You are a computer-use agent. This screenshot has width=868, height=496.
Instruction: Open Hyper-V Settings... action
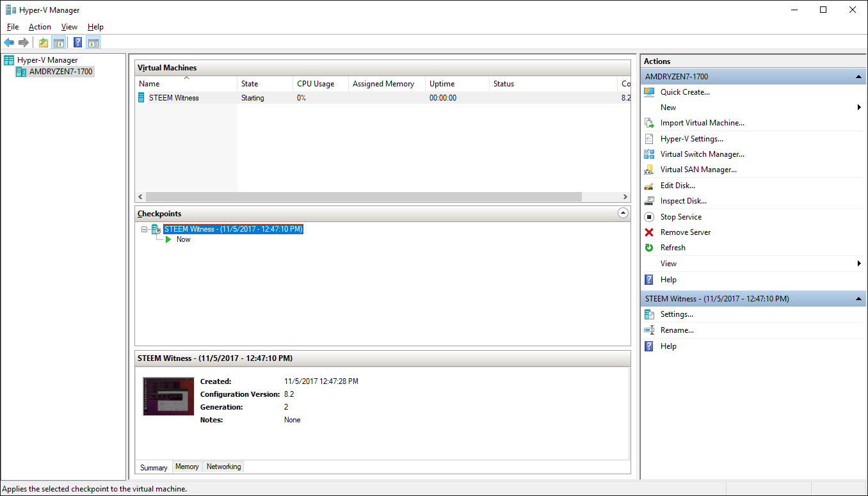click(x=692, y=139)
